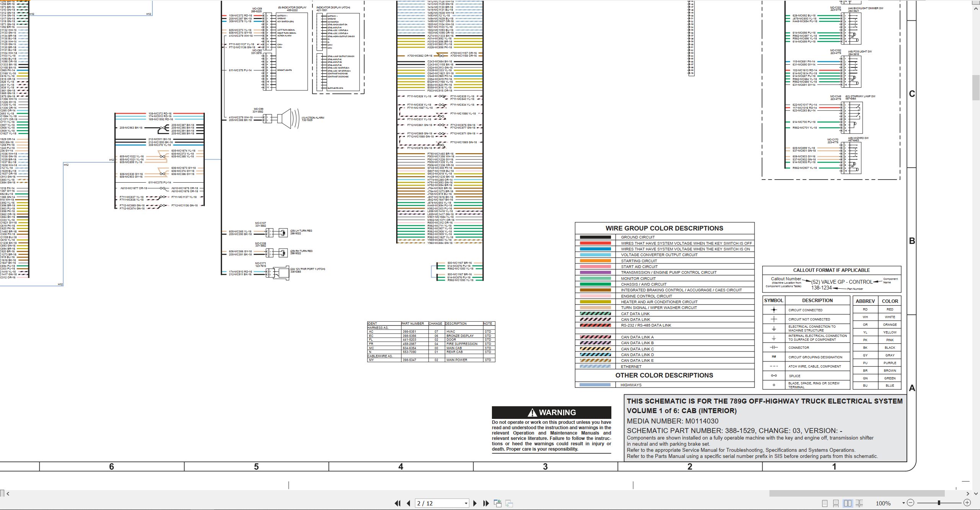This screenshot has height=510, width=980.
Task: Click part number 398-5351 in harness table
Action: tap(409, 332)
